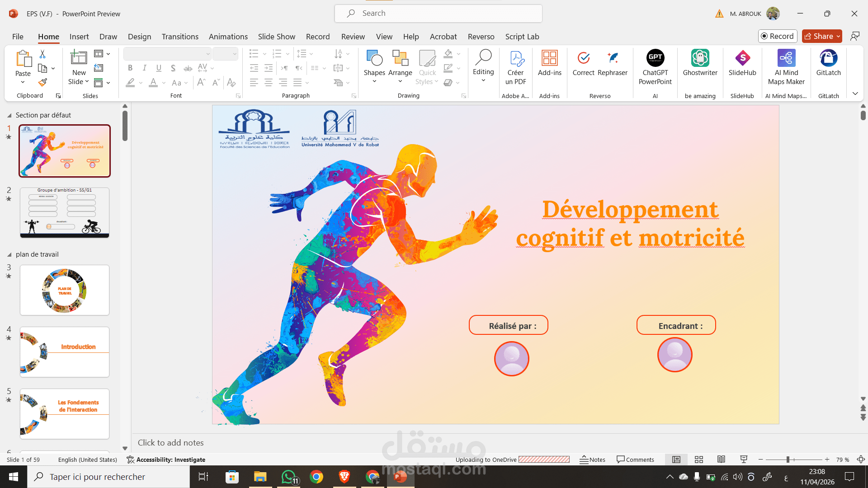Click the Format Painter brush icon
The image size is (868, 488).
42,82
